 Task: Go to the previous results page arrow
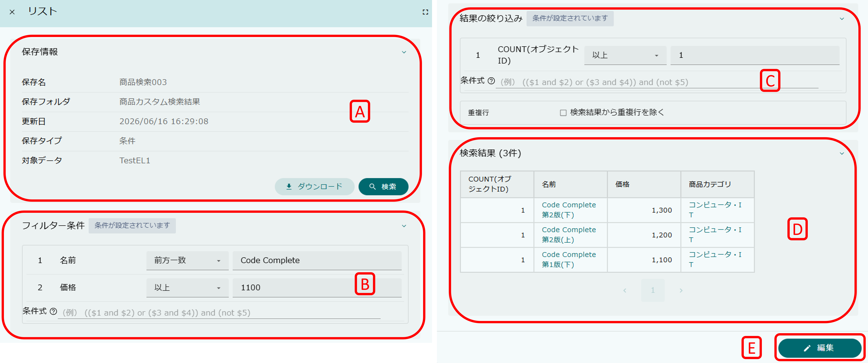625,290
